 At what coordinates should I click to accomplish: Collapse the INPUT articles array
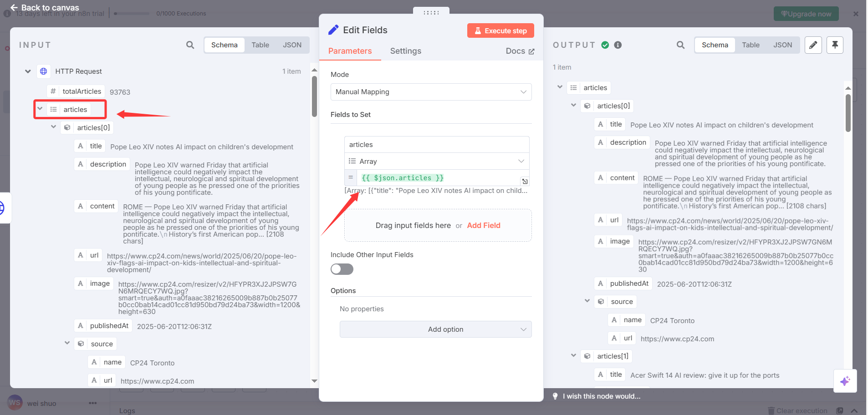(40, 109)
